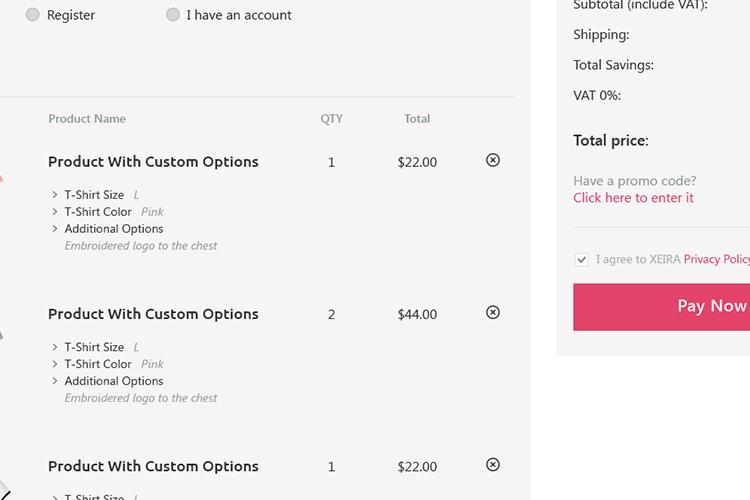Image resolution: width=750 pixels, height=500 pixels.
Task: Choose the I have an account option
Action: [173, 15]
